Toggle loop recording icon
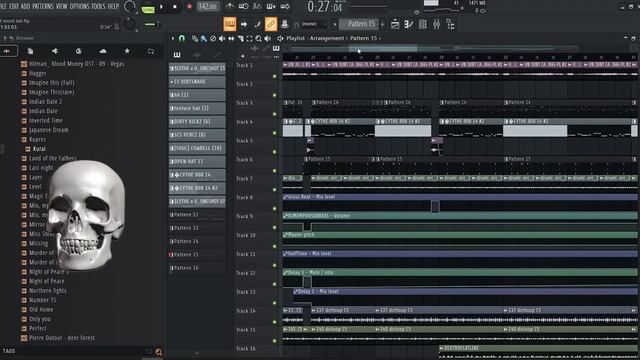Viewport: 640px width, 360px height. point(285,6)
